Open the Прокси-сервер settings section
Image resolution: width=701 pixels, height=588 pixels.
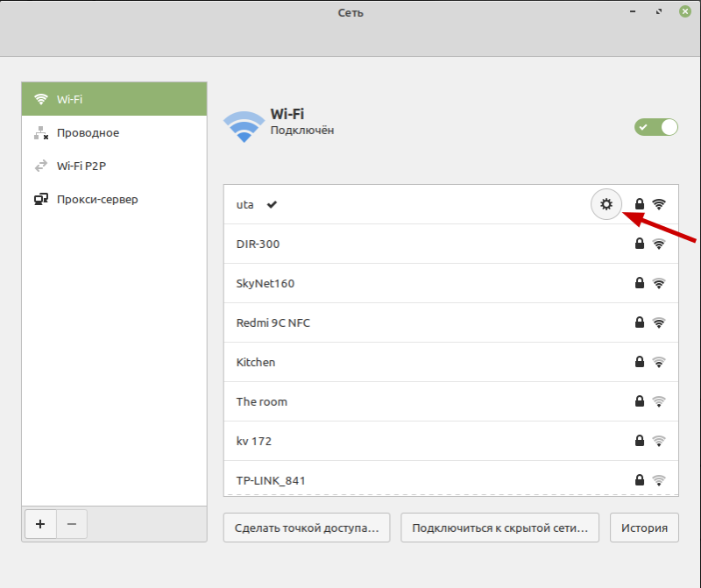(x=114, y=199)
